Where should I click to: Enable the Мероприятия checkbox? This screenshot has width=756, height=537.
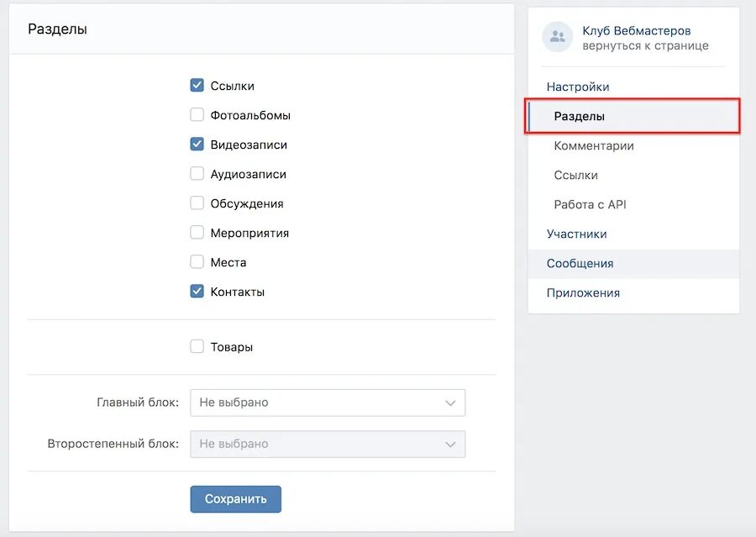pos(197,232)
